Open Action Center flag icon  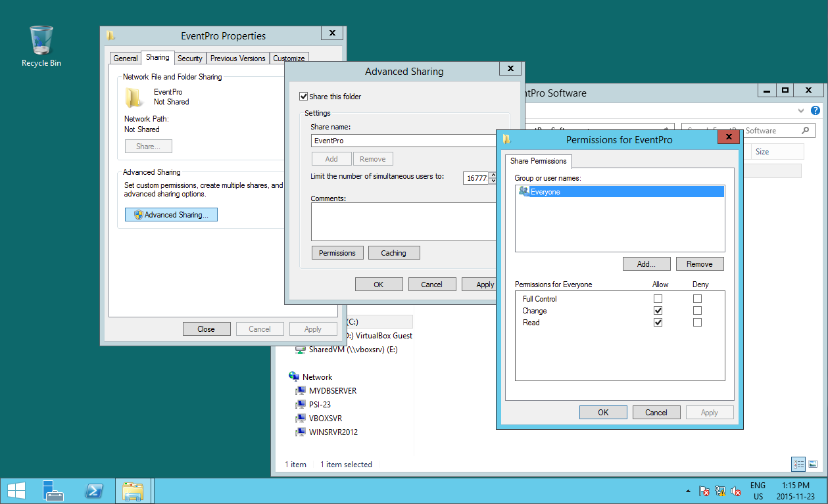704,491
